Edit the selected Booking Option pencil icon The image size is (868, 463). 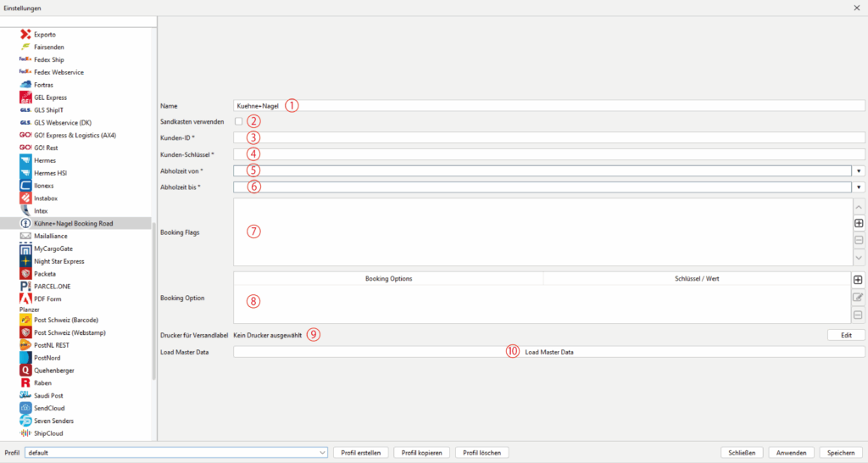(x=858, y=298)
